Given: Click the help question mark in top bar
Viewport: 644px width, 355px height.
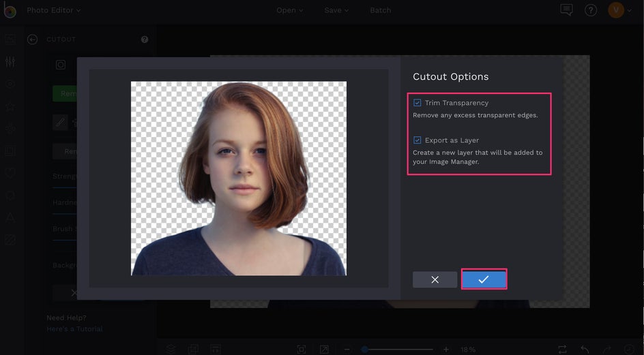Looking at the screenshot, I should pos(591,10).
